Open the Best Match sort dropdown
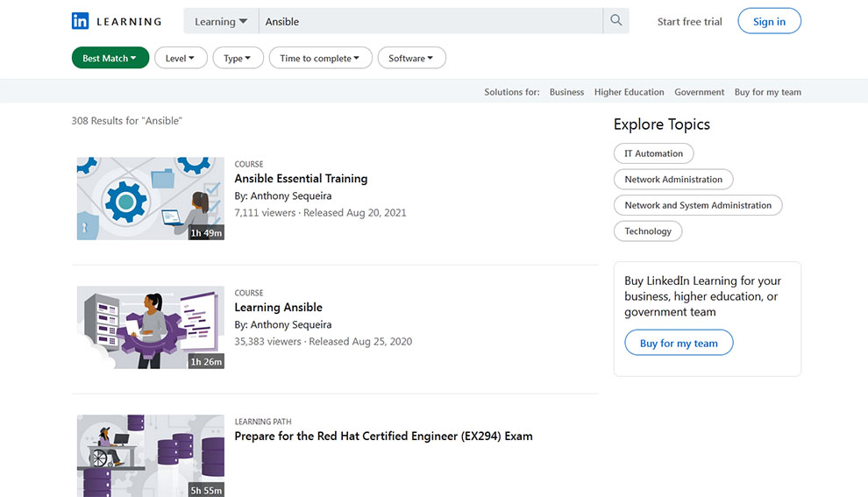The image size is (868, 497). pos(110,58)
